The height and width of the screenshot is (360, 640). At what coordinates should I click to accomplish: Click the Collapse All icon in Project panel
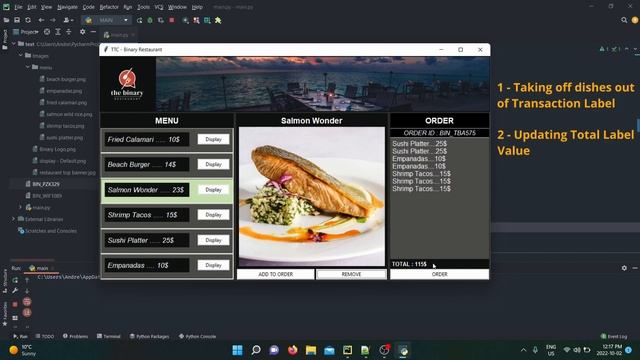69,32
